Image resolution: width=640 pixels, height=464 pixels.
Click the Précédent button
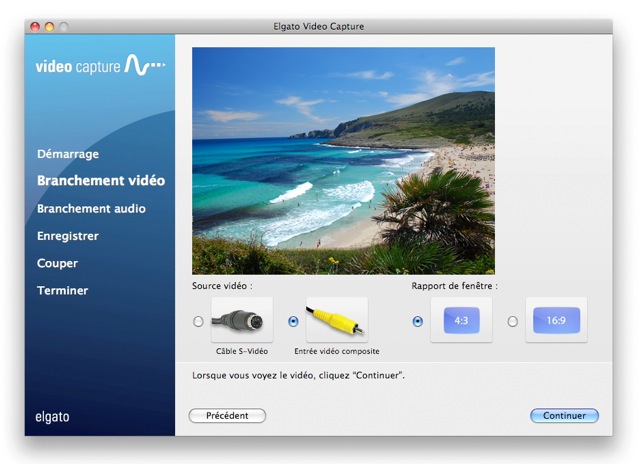(x=227, y=415)
